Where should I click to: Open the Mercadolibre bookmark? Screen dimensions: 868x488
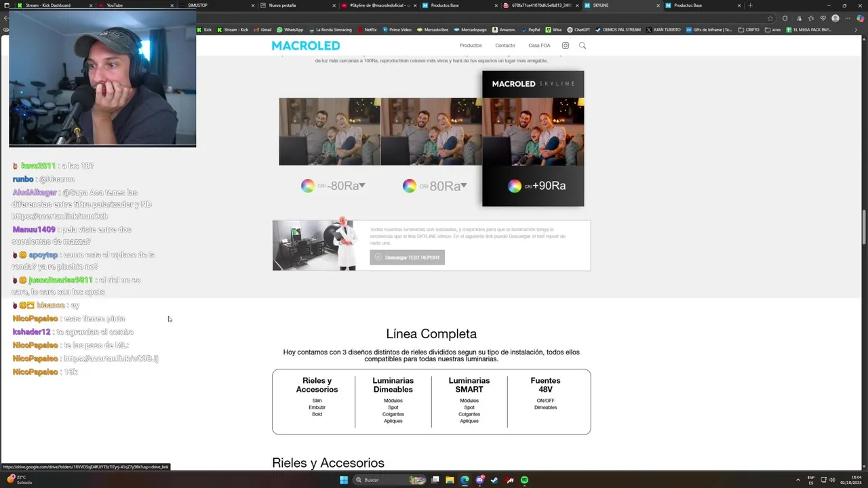point(433,30)
